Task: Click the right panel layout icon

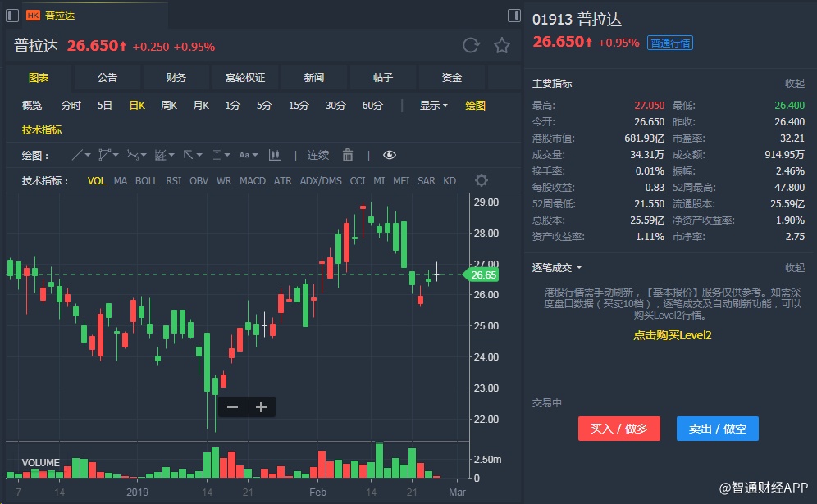Action: [x=514, y=16]
